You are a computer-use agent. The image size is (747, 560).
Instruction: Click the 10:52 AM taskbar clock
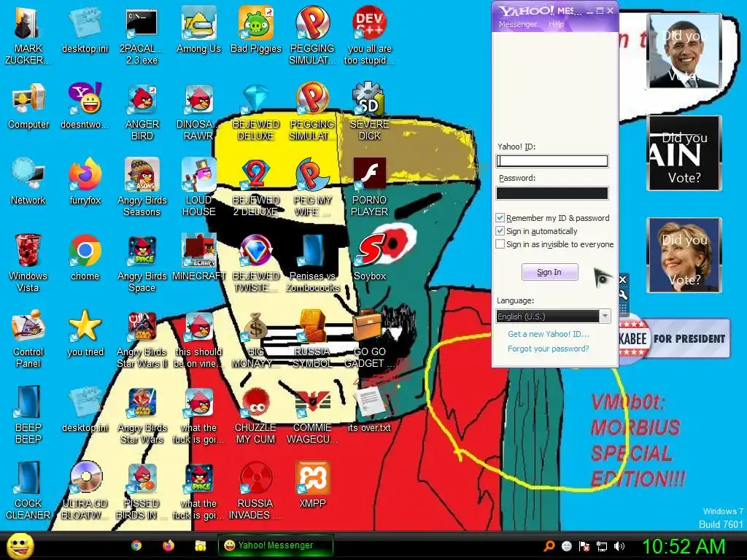click(684, 546)
